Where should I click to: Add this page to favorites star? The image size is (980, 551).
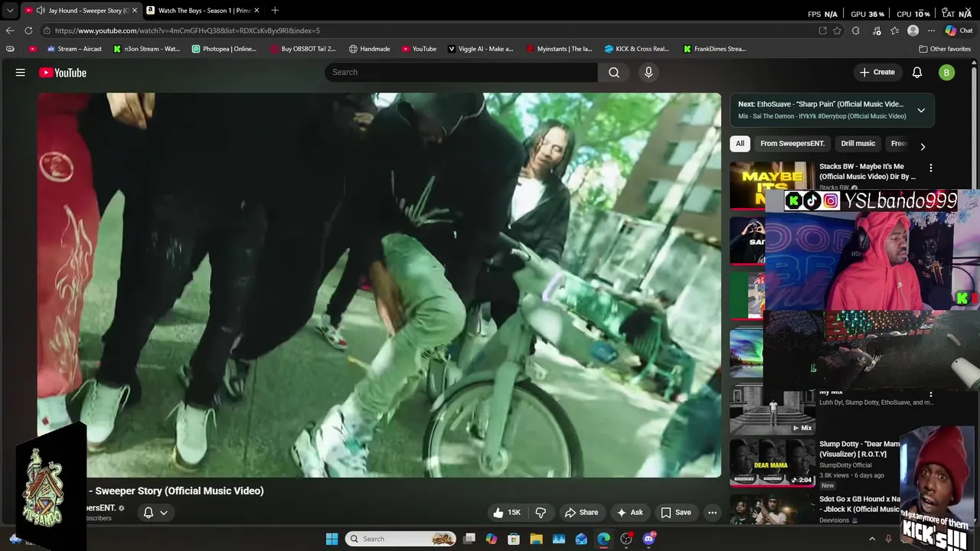(838, 31)
